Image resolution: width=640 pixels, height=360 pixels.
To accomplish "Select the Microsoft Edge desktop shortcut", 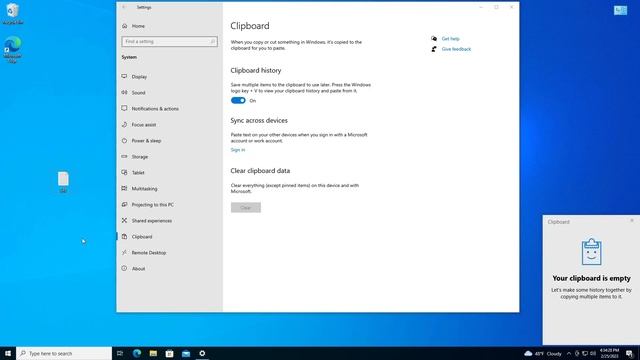I will tap(12, 49).
